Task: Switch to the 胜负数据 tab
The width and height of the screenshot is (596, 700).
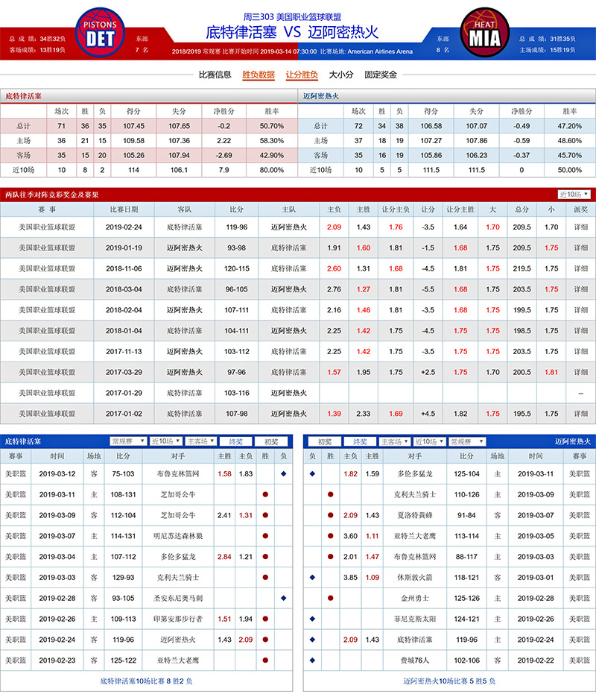Action: click(259, 75)
